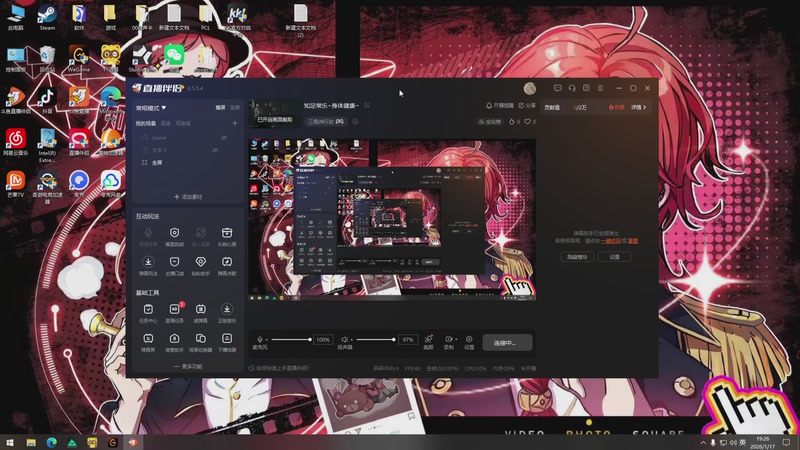
Task: Click the 连接中... start live button
Action: tap(507, 343)
